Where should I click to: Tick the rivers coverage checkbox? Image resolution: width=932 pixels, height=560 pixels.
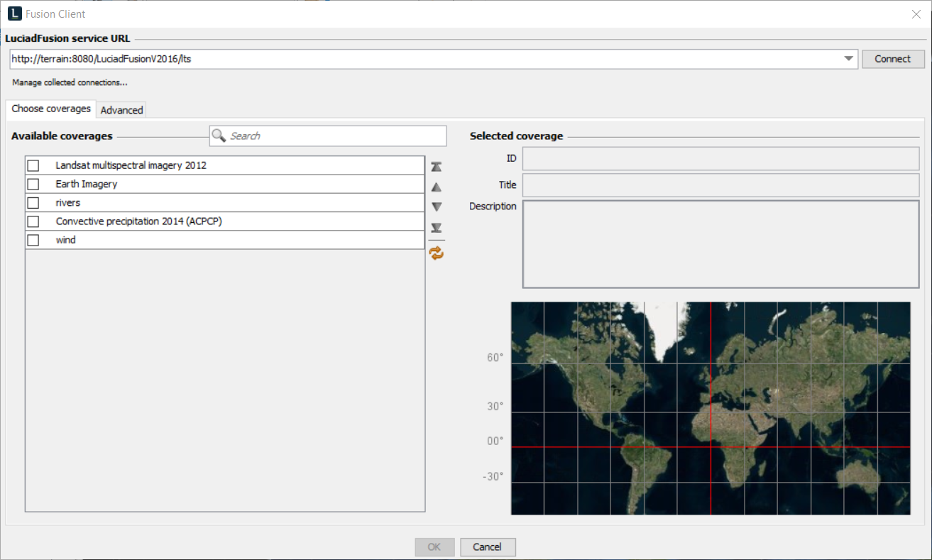click(33, 203)
